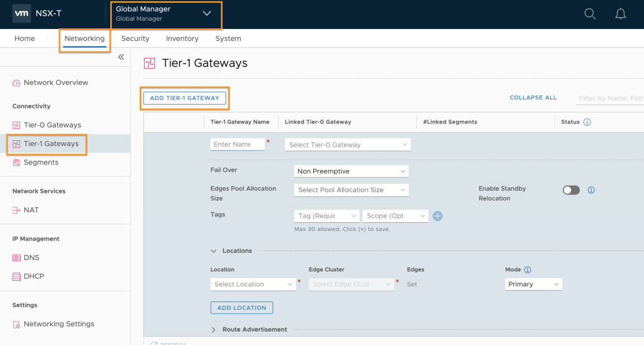Image resolution: width=644 pixels, height=345 pixels.
Task: Open the Global Manager selector dropdown
Action: pyautogui.click(x=166, y=14)
